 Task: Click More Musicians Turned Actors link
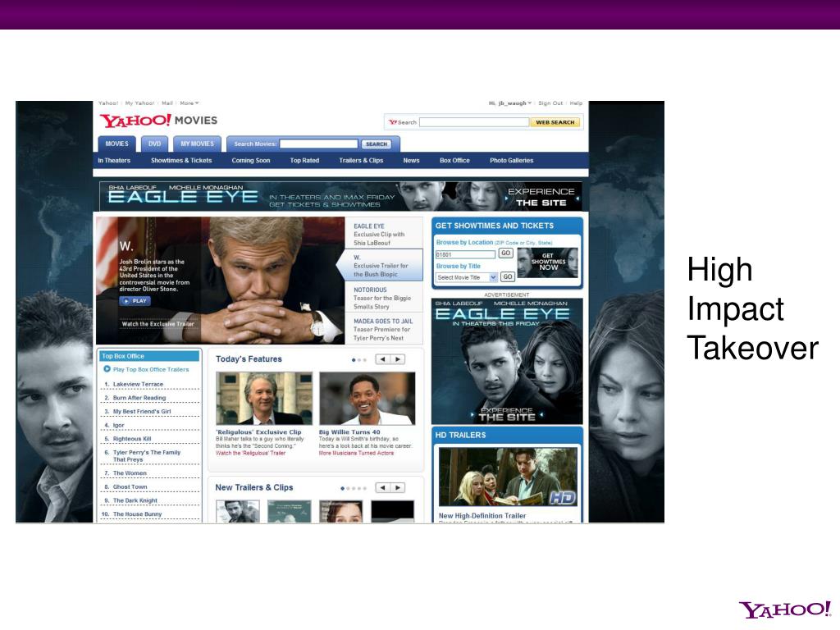(356, 453)
